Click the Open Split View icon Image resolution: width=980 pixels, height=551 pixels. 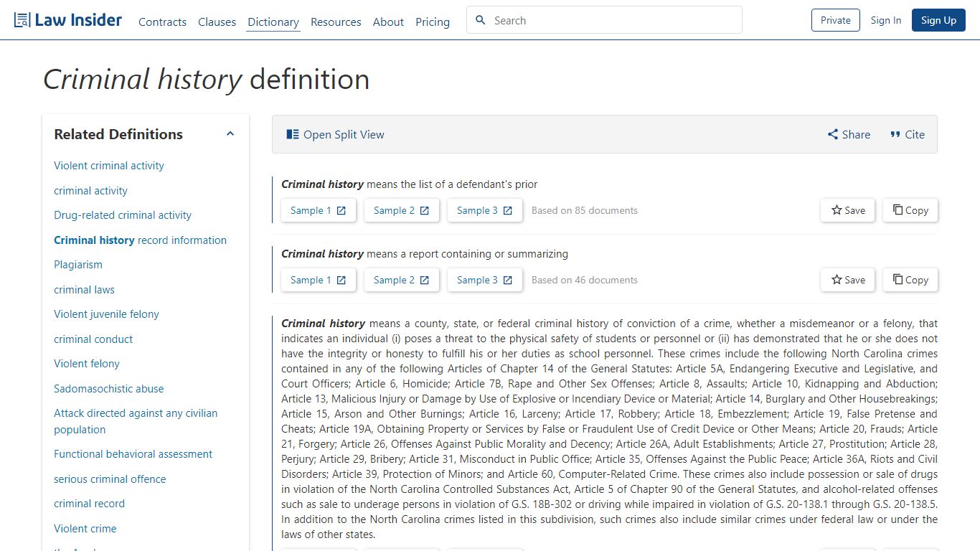point(293,134)
